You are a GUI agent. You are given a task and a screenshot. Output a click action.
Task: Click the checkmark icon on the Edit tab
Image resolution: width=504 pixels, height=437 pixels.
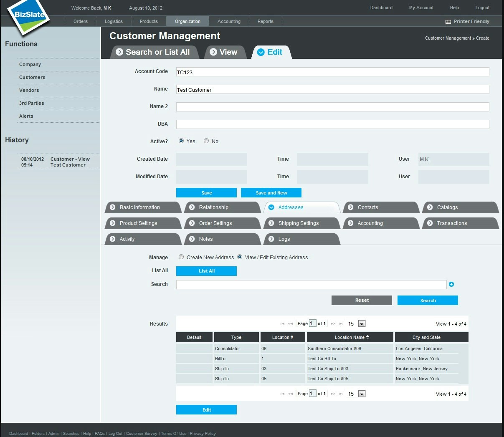(261, 52)
